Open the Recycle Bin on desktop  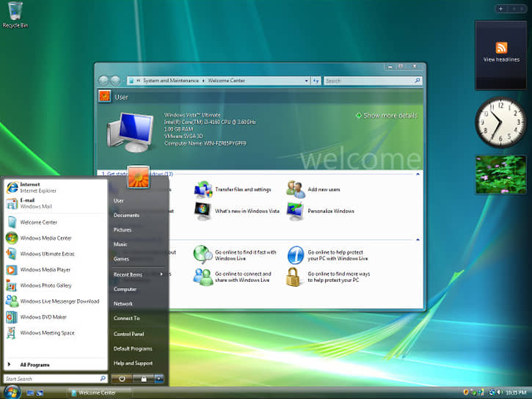[13, 12]
